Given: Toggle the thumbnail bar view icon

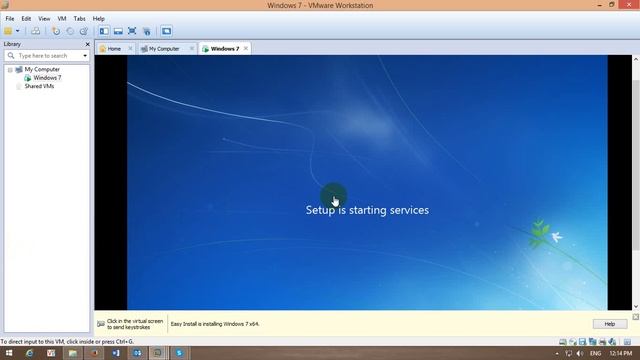Looking at the screenshot, I should (118, 31).
